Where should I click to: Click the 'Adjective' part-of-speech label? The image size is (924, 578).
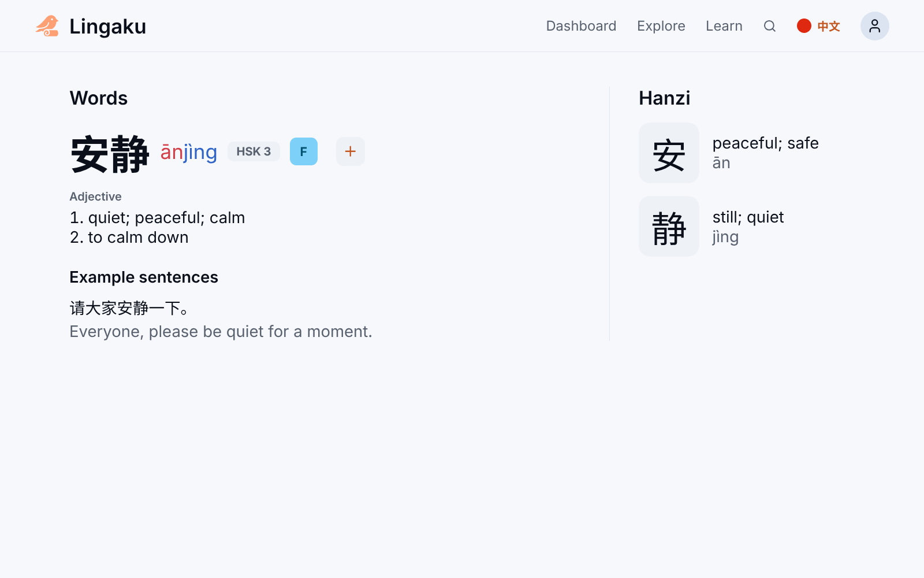click(x=95, y=197)
